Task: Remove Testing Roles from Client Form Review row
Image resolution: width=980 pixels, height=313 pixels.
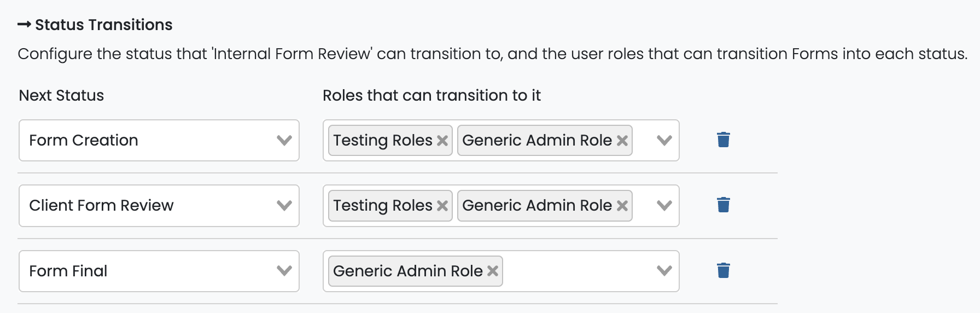Action: 442,206
